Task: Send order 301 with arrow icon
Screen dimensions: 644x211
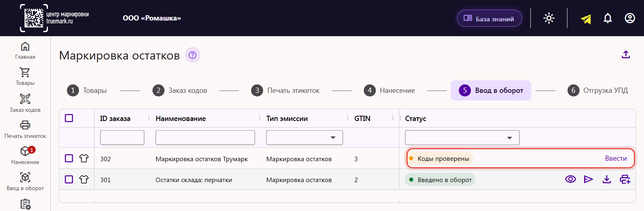Action: [x=588, y=179]
